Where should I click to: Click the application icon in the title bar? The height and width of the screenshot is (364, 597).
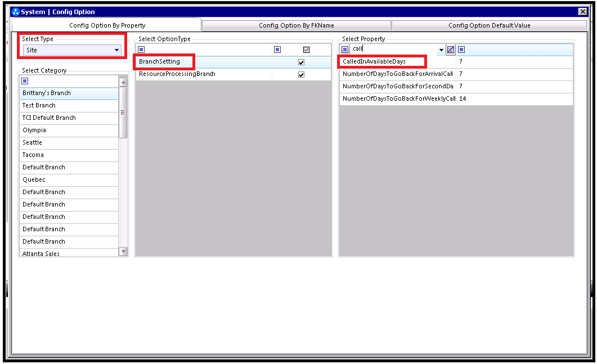[16, 12]
